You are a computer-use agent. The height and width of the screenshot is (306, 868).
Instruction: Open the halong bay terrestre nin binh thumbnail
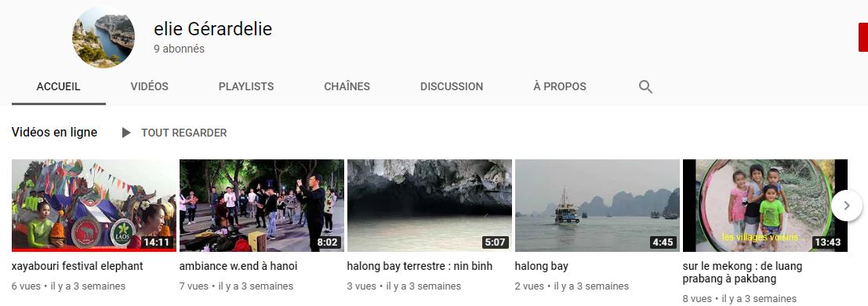430,206
